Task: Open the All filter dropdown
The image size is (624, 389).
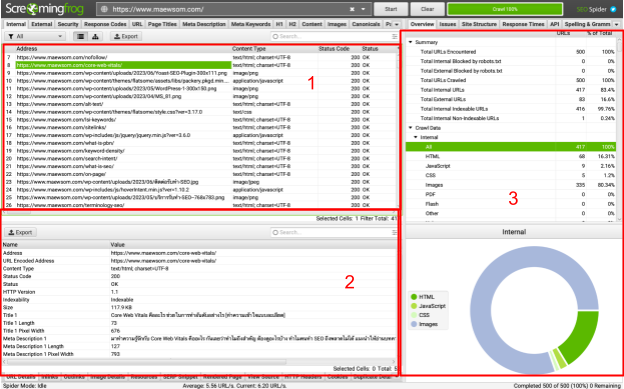Action: point(35,36)
